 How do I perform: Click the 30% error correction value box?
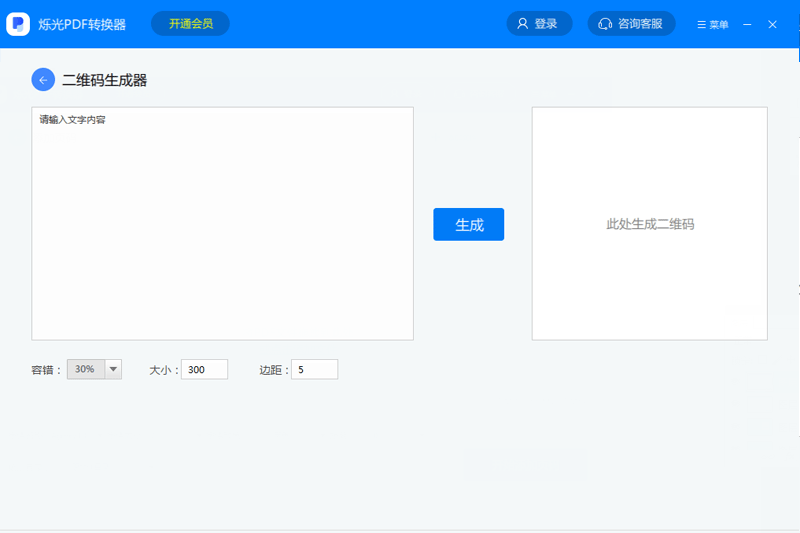point(85,369)
